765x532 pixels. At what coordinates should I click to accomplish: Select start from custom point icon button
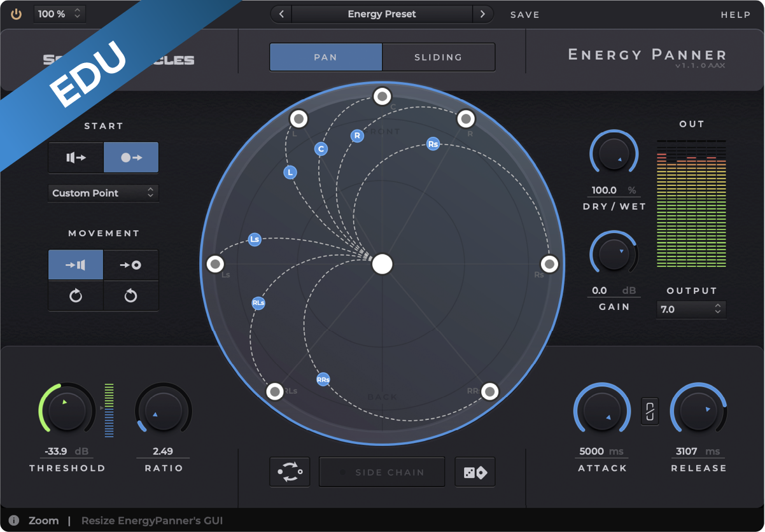pos(131,158)
